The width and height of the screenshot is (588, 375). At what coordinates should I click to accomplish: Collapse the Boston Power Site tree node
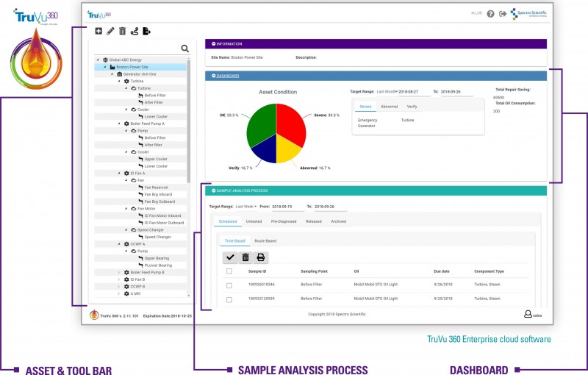pos(105,67)
